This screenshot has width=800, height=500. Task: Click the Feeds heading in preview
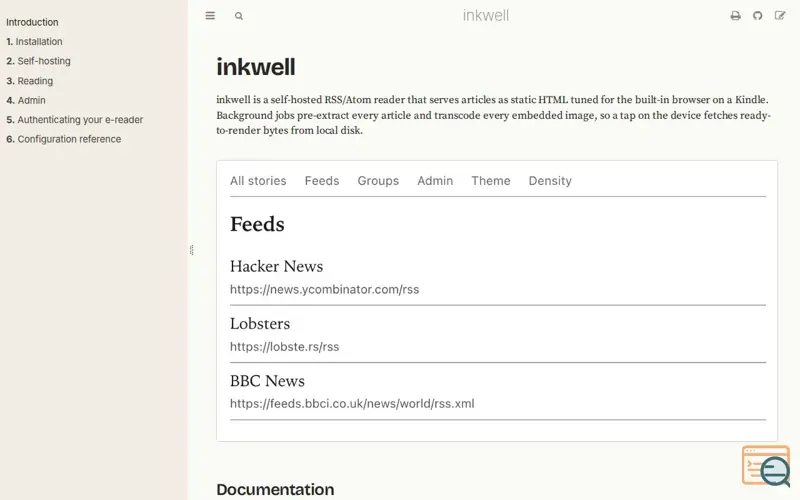click(x=257, y=224)
